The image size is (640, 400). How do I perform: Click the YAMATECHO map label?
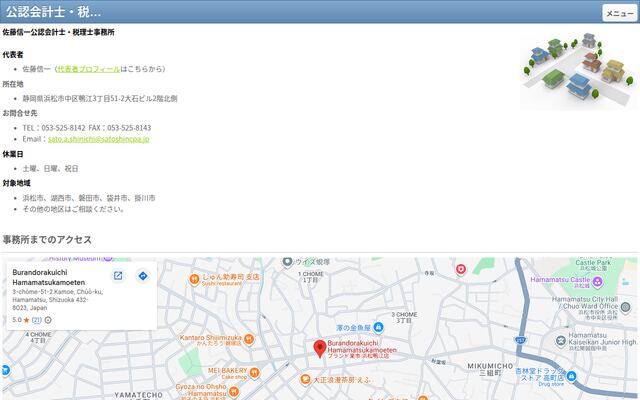(x=138, y=395)
